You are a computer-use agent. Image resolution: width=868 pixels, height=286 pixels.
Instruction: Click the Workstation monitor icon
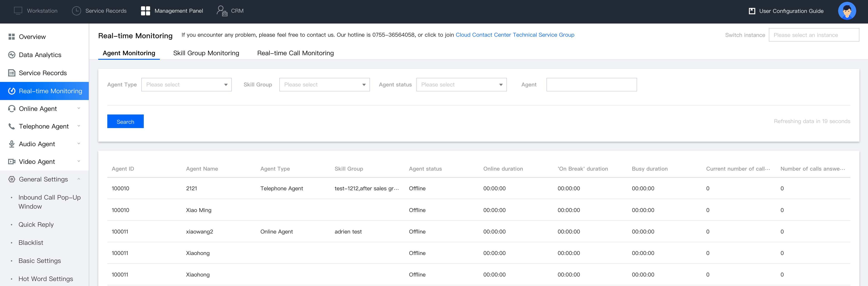[18, 11]
